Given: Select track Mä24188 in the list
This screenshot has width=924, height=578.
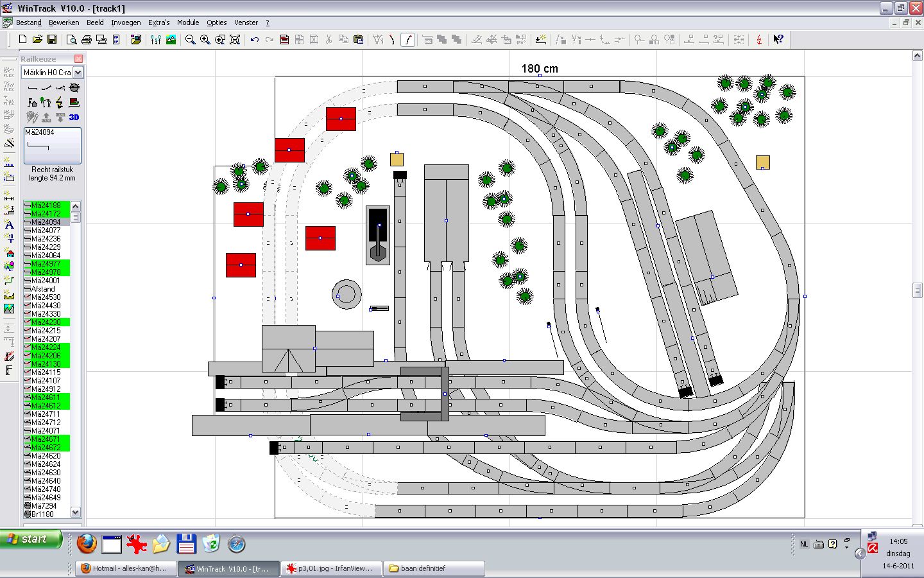Looking at the screenshot, I should [x=46, y=206].
